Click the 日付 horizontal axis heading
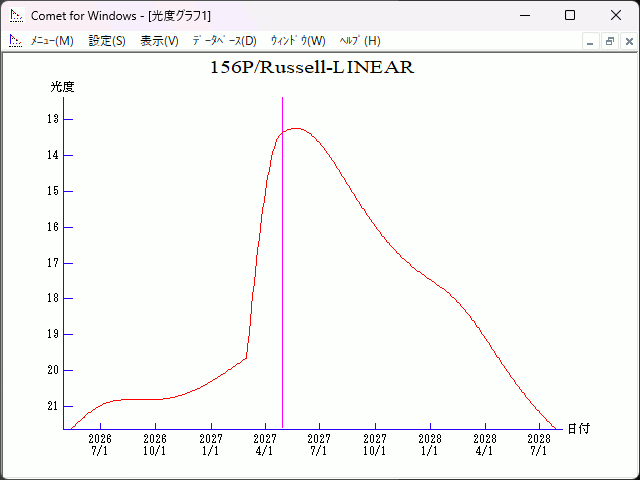This screenshot has height=480, width=640. [x=578, y=429]
